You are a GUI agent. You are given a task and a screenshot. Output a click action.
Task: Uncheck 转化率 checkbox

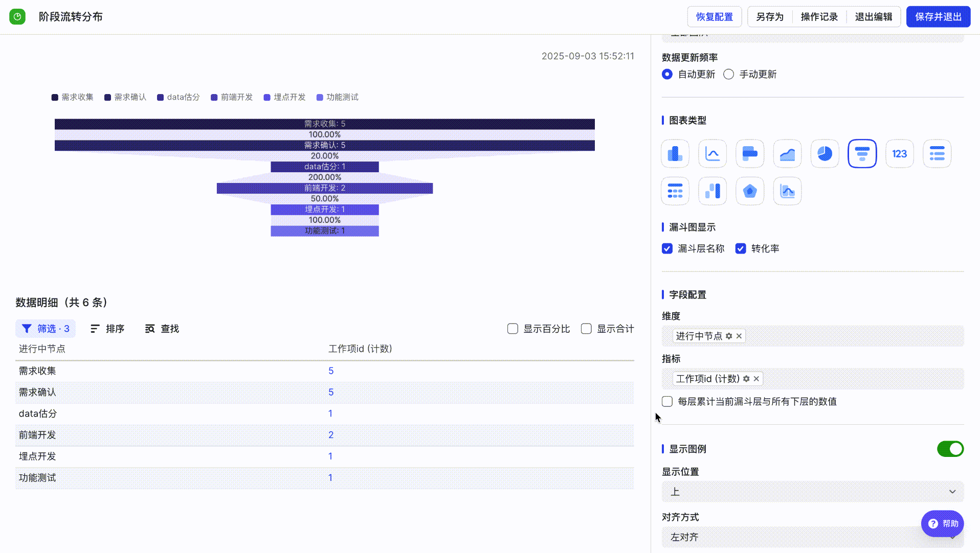[741, 248]
